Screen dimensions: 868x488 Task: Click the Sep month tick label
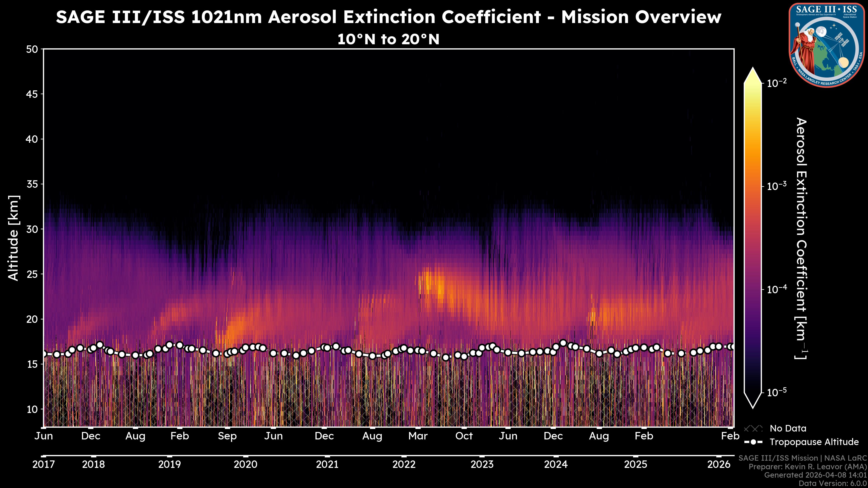pos(227,436)
